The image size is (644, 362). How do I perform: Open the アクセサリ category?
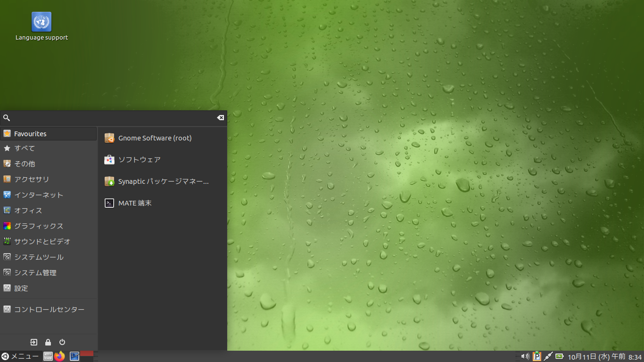[49, 180]
